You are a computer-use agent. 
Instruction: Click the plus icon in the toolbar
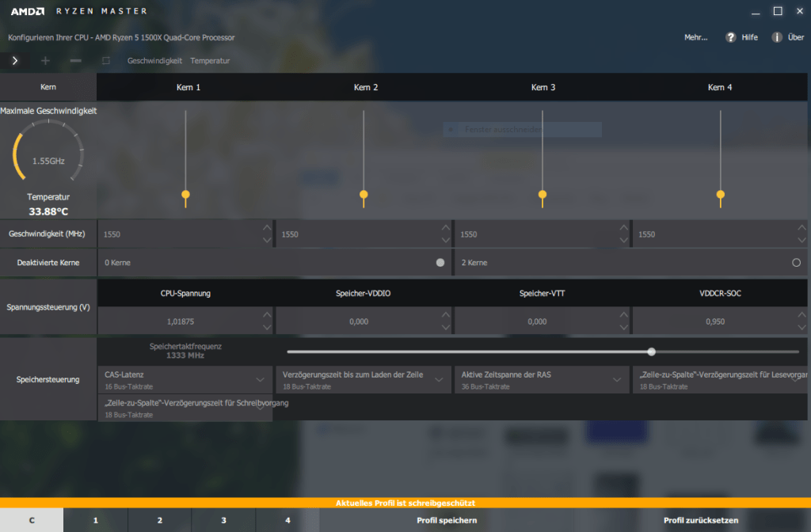tap(45, 60)
